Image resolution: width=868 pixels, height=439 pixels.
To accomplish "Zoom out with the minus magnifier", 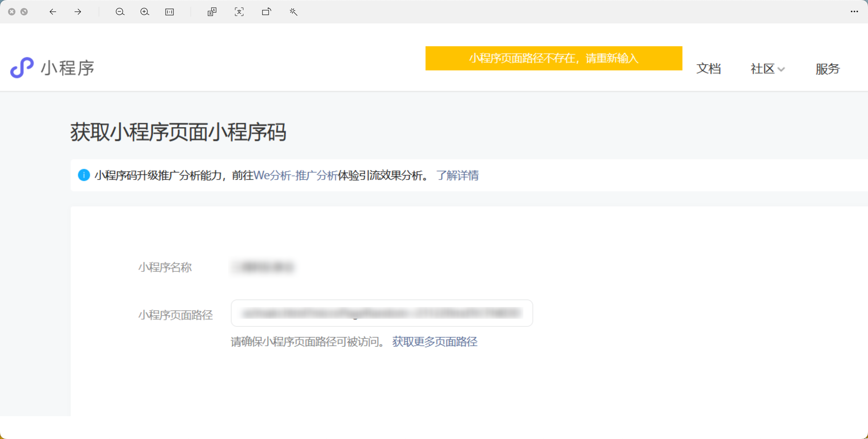I will 120,12.
